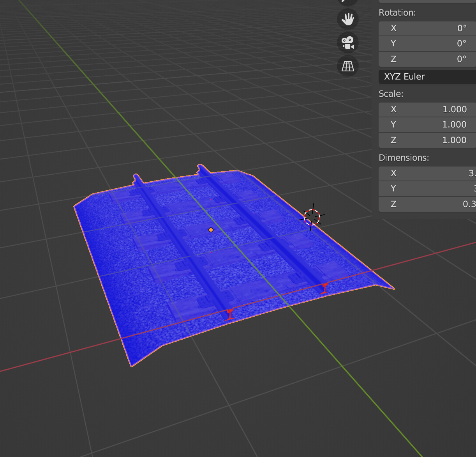This screenshot has width=476, height=457.
Task: Open the XYZ Euler rotation mode dropdown
Action: (x=427, y=76)
